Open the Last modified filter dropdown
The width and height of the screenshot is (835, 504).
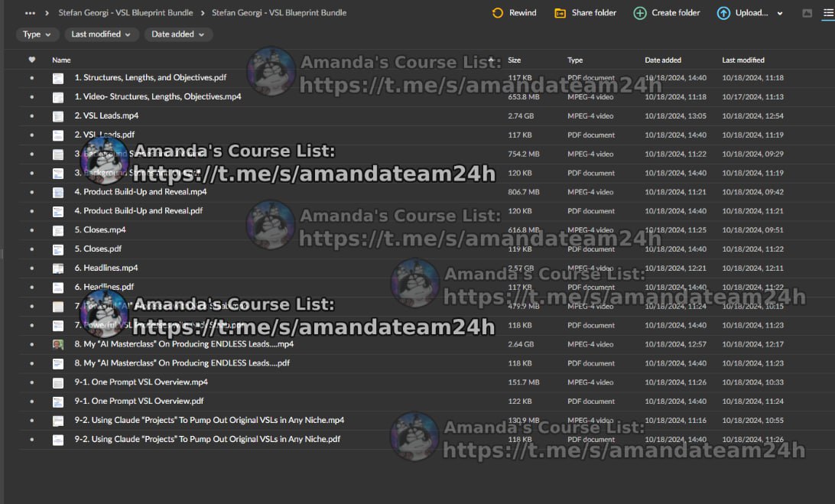click(101, 34)
